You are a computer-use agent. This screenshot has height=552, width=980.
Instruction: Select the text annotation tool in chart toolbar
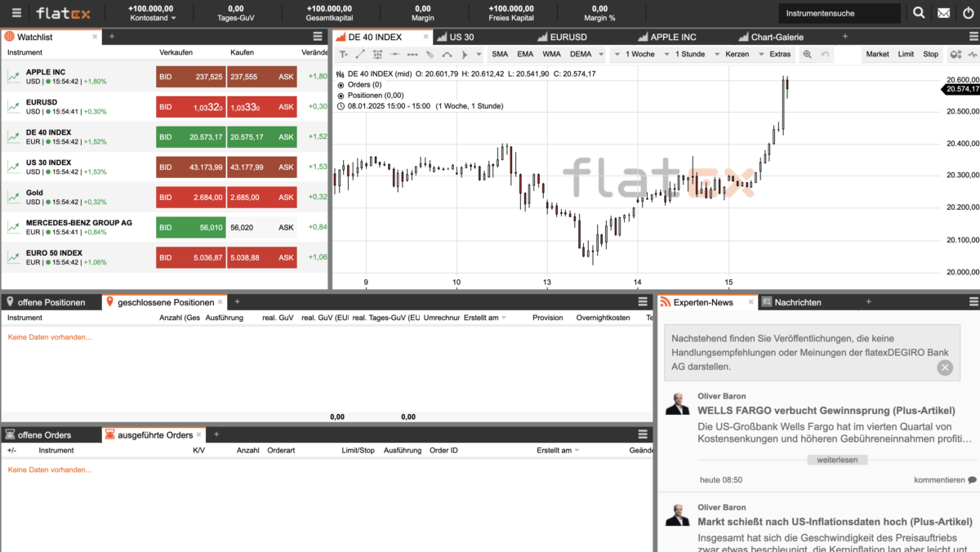(344, 55)
